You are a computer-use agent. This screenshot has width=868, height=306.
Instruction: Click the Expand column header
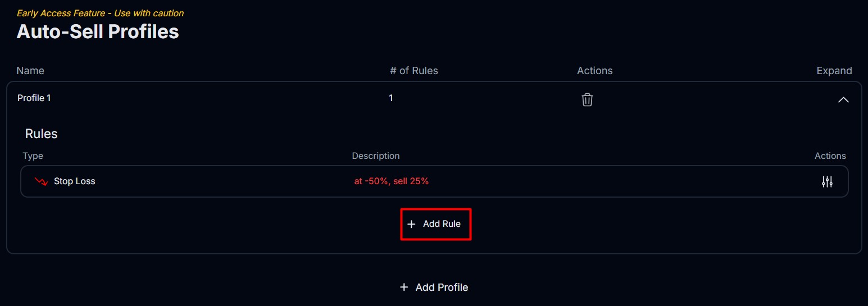point(834,71)
